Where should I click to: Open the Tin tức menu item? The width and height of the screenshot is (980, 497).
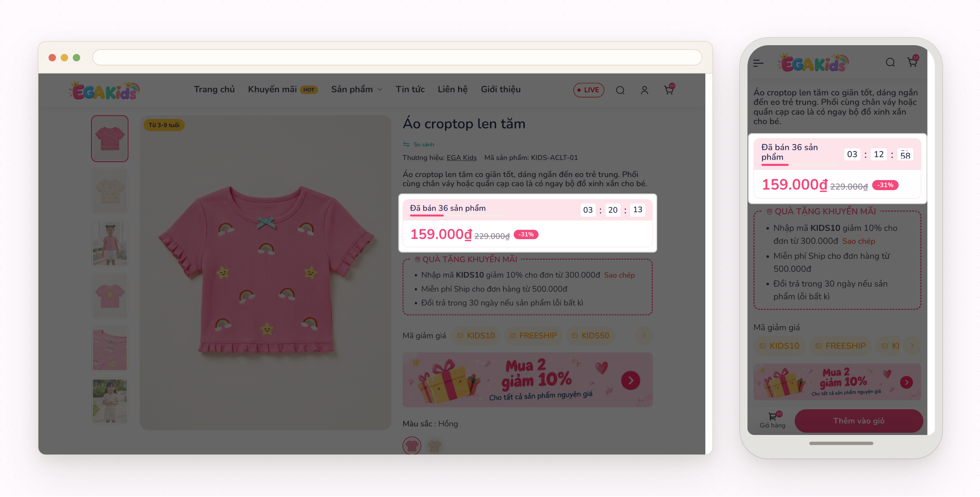[x=410, y=89]
